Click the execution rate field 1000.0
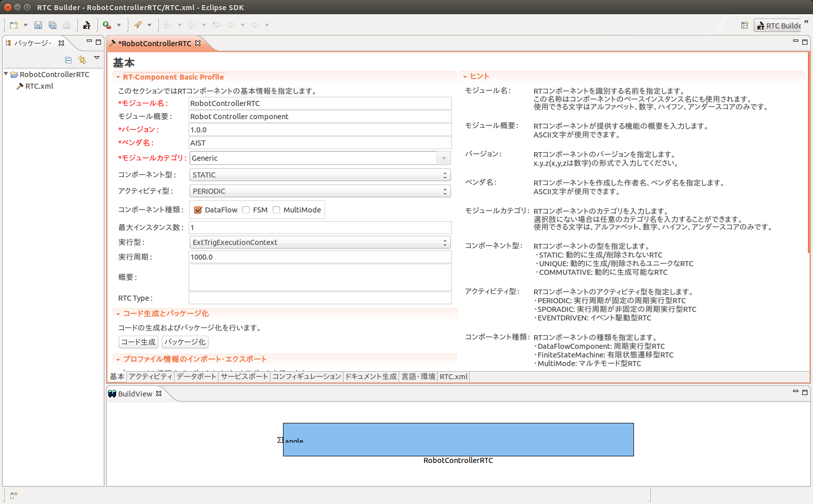 pos(320,257)
